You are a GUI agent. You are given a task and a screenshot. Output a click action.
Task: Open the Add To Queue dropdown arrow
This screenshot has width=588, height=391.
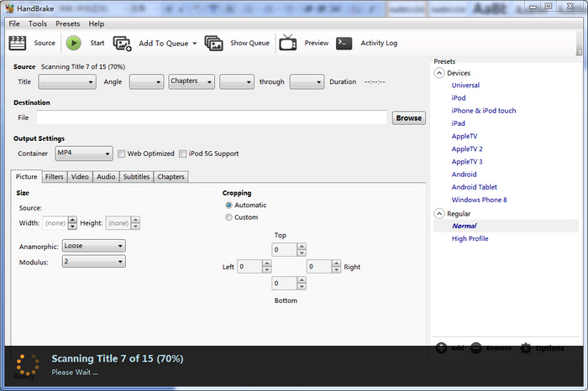pos(195,44)
